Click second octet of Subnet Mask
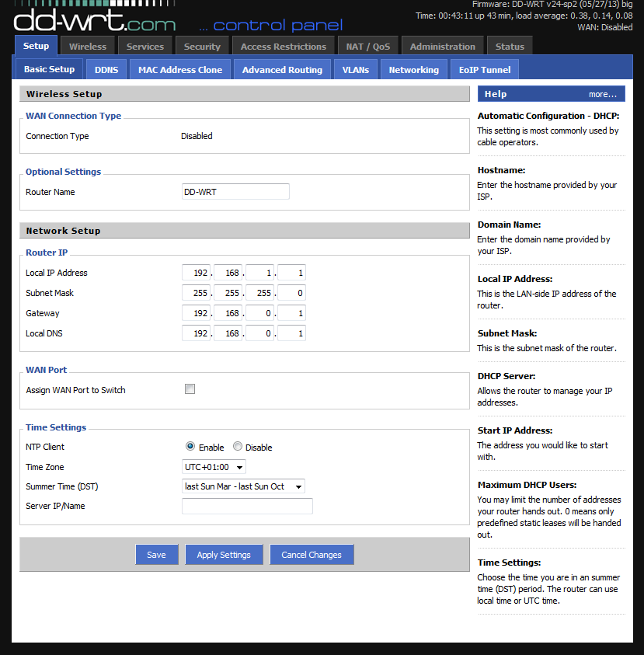 pos(228,293)
